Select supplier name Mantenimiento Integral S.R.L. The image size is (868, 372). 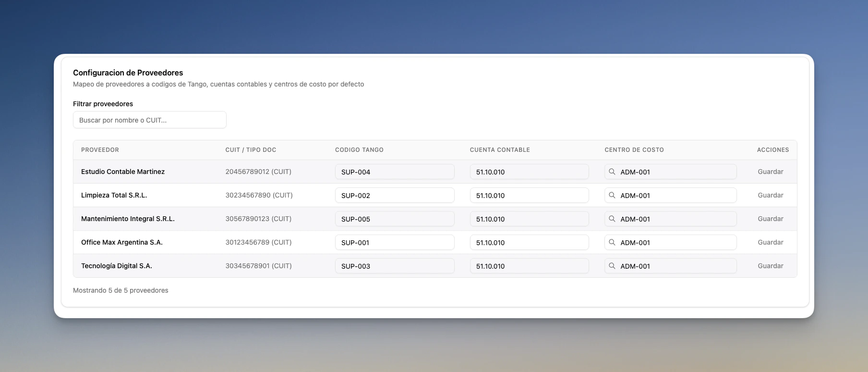click(x=128, y=219)
